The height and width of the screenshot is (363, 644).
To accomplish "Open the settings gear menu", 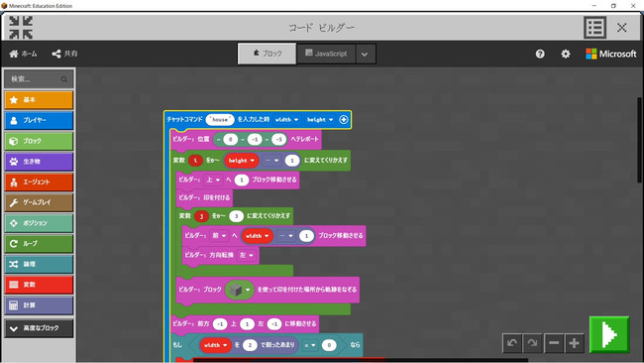I will pyautogui.click(x=566, y=54).
